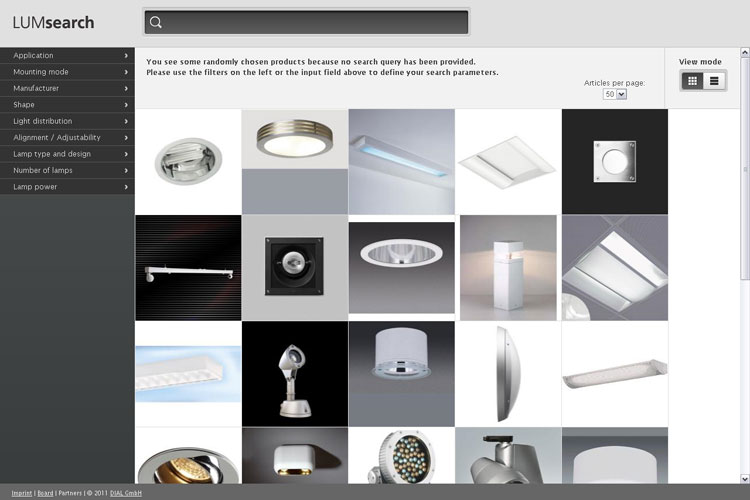Click the magnifier search icon

[x=155, y=22]
